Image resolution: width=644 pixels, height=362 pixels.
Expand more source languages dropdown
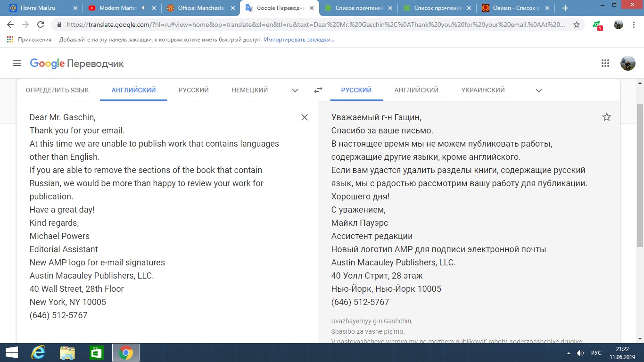click(295, 90)
